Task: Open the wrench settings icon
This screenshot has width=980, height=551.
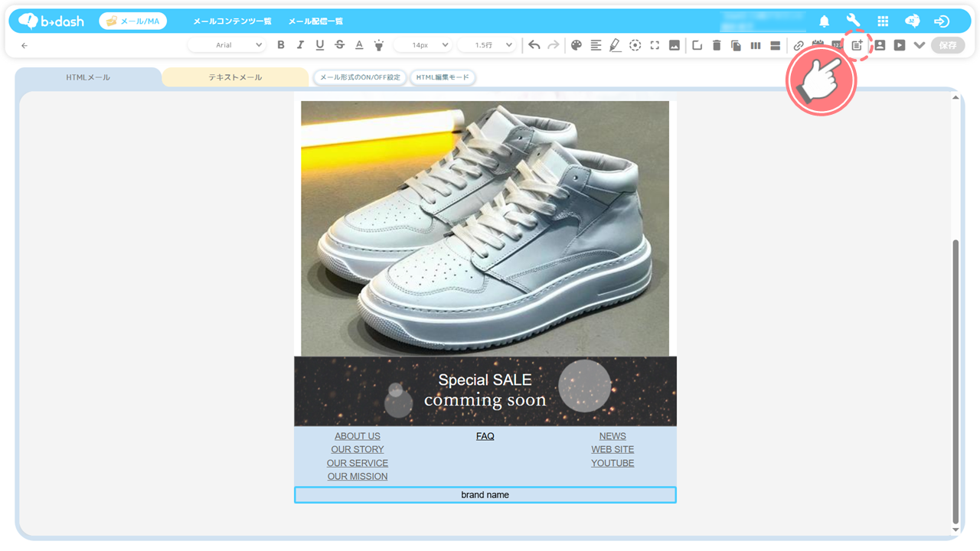Action: tap(854, 21)
